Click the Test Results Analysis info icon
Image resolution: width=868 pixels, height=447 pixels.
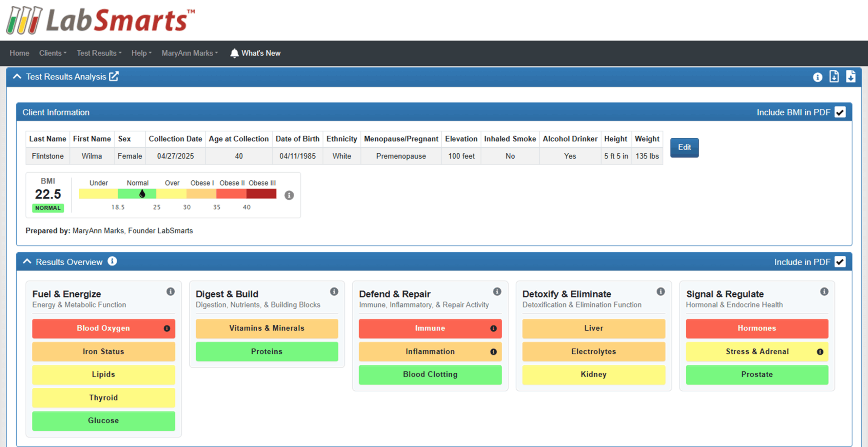click(817, 77)
